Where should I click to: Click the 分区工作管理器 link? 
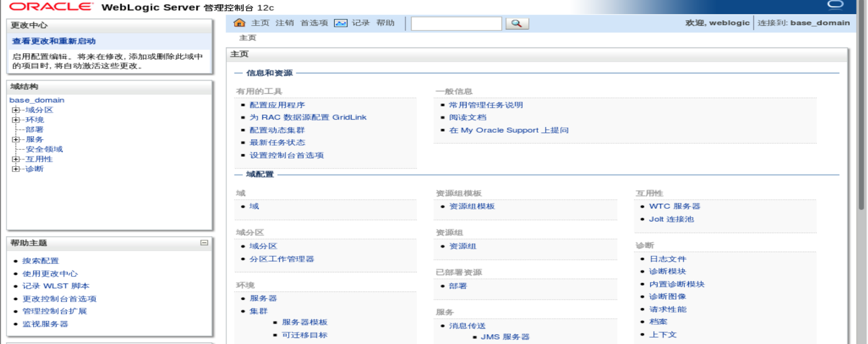coord(282,259)
